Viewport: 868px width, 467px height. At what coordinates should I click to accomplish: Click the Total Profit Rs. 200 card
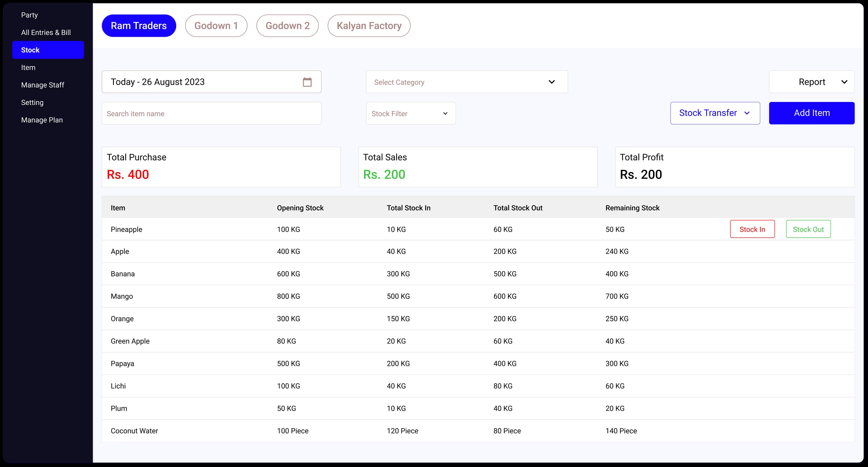(x=735, y=167)
